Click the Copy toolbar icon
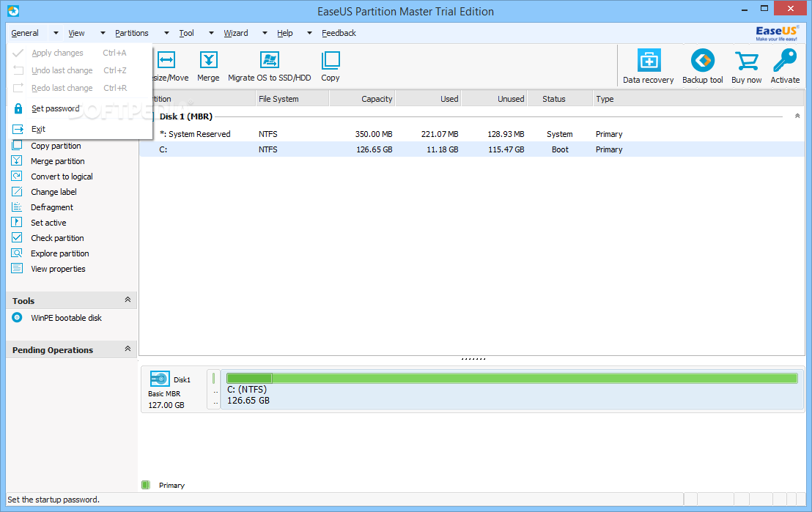Screen dimensions: 812x512 [x=331, y=60]
